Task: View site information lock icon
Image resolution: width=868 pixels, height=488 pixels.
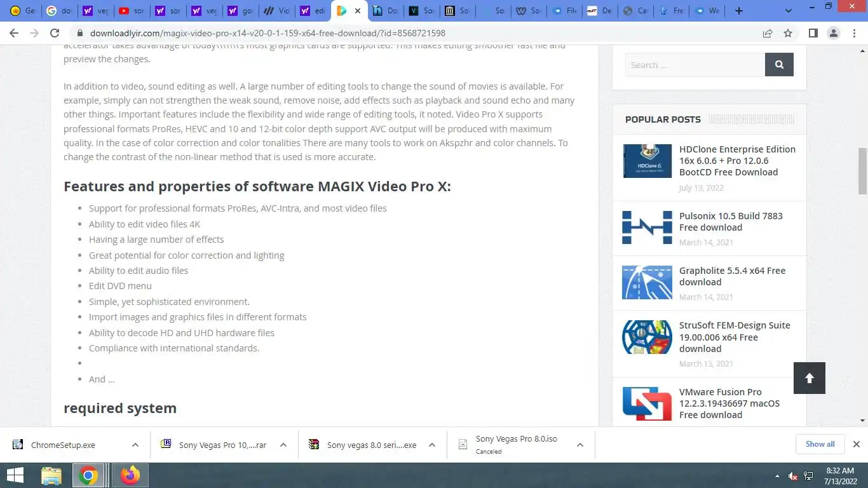Action: 80,33
